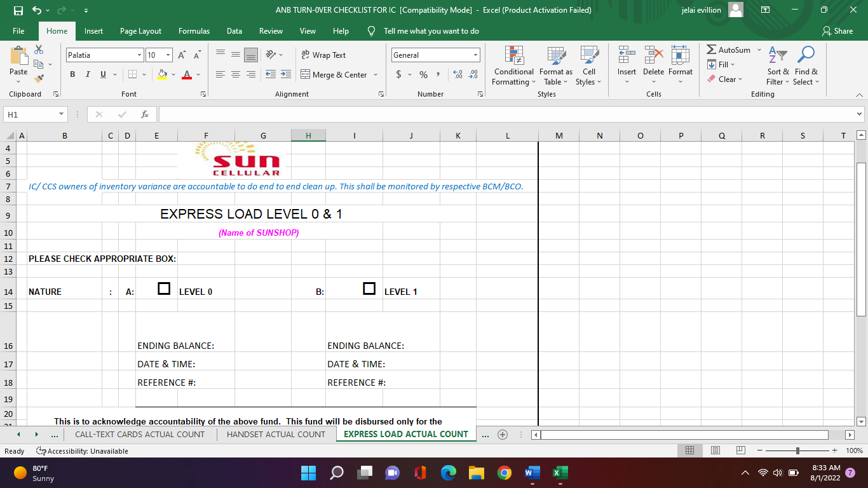
Task: Open Conditional Formatting
Action: coord(514,65)
